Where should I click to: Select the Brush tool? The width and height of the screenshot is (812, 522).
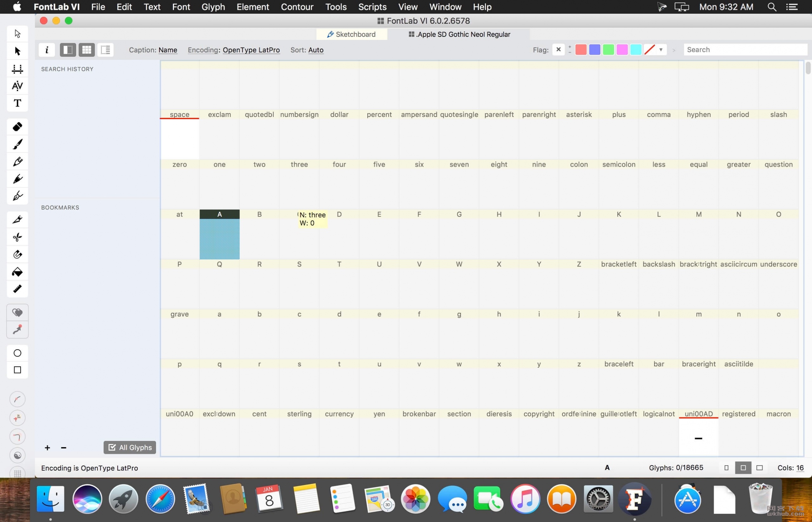(x=17, y=144)
